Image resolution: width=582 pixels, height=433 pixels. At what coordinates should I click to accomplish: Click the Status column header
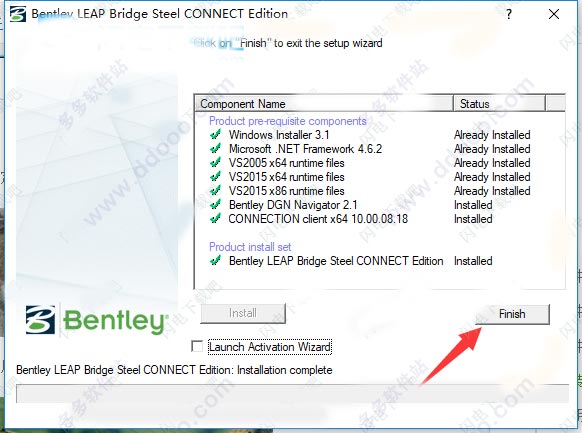click(x=499, y=104)
